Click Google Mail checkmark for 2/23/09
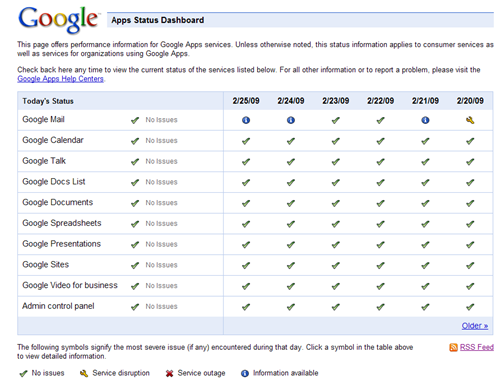The image size is (500, 385). (336, 120)
